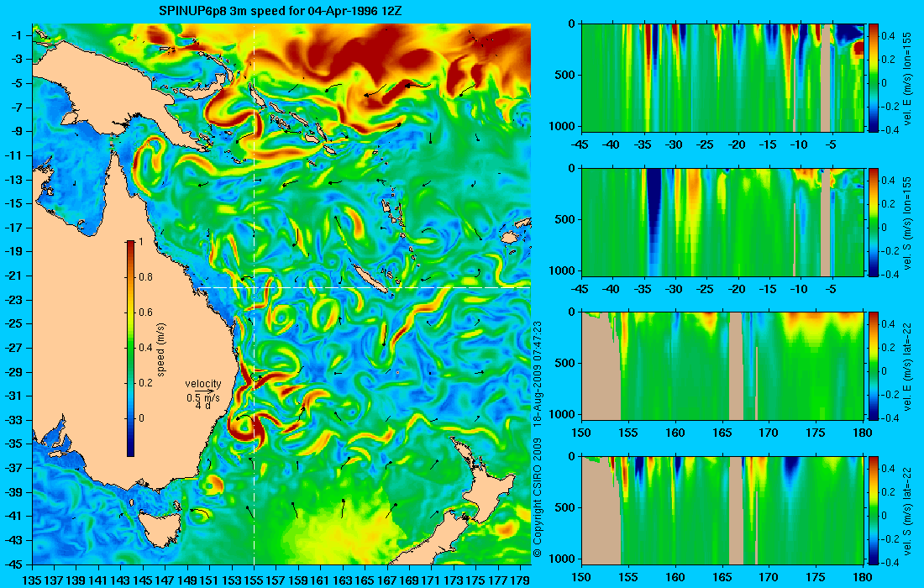This screenshot has height=588, width=924.
Task: Click the 'vel. E (m/s) lat=-22' axis label
Action: click(x=908, y=366)
